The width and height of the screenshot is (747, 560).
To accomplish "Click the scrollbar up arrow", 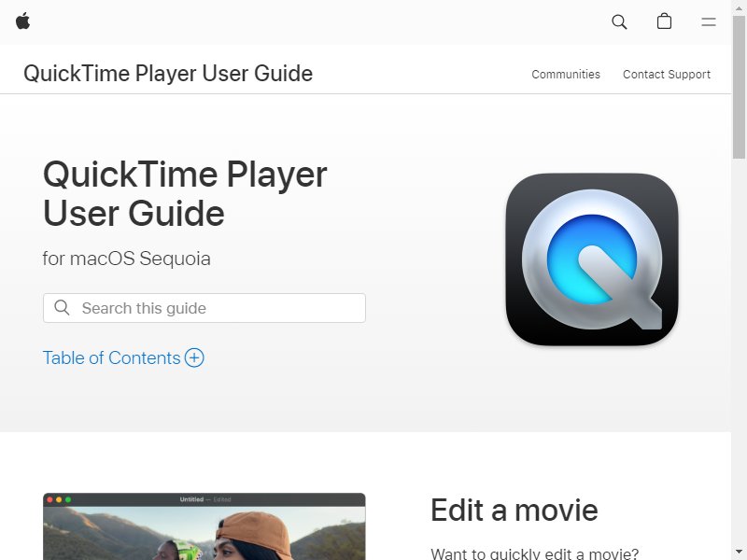I will pos(739,7).
